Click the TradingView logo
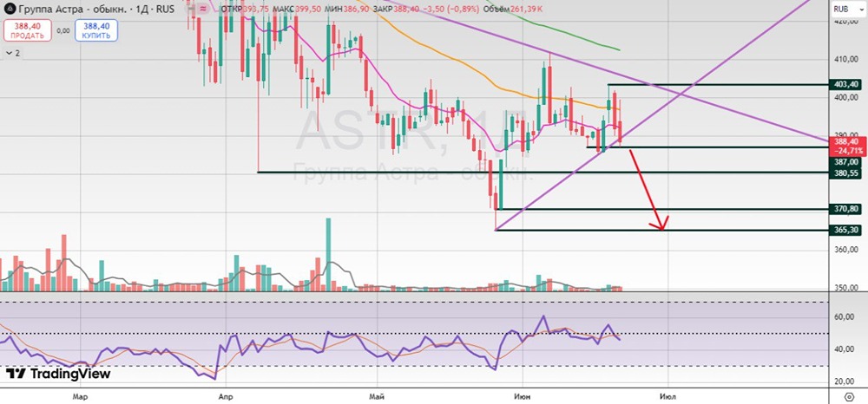This screenshot has height=404, width=868. 58,375
